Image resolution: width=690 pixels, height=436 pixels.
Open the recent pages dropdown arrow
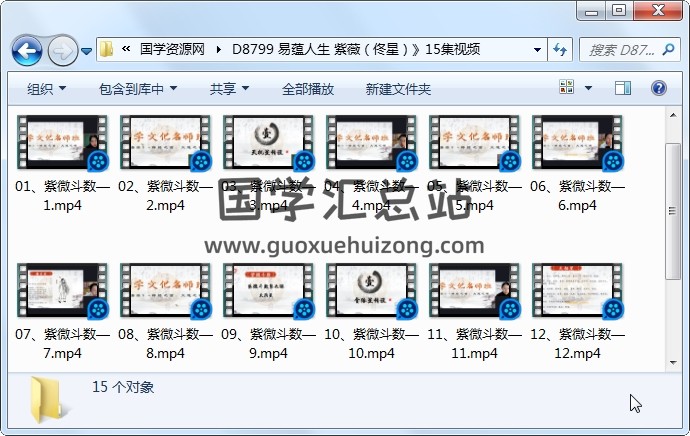pos(86,50)
